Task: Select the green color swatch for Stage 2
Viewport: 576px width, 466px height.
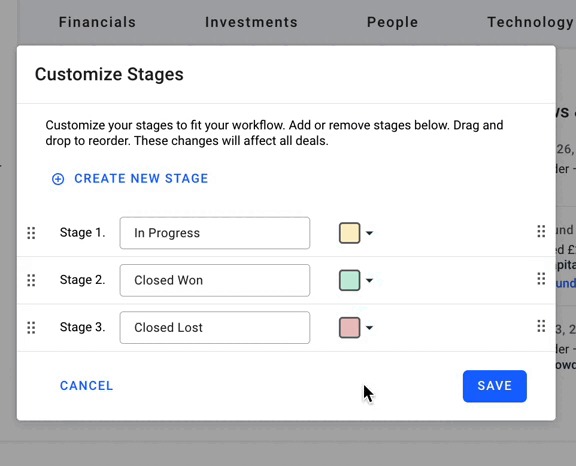Action: (x=349, y=281)
